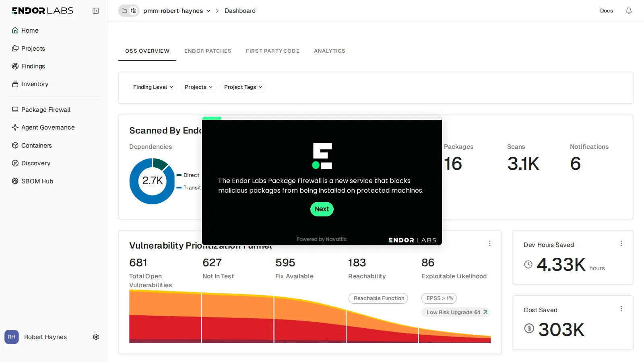Click the 595 Fix Available value
This screenshot has height=362, width=644.
[x=285, y=263]
